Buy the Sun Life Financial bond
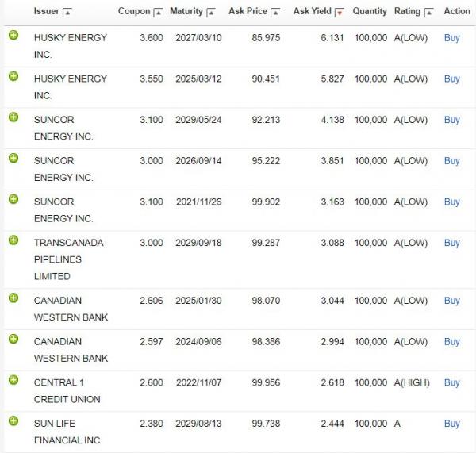The image size is (476, 453). pyautogui.click(x=451, y=424)
